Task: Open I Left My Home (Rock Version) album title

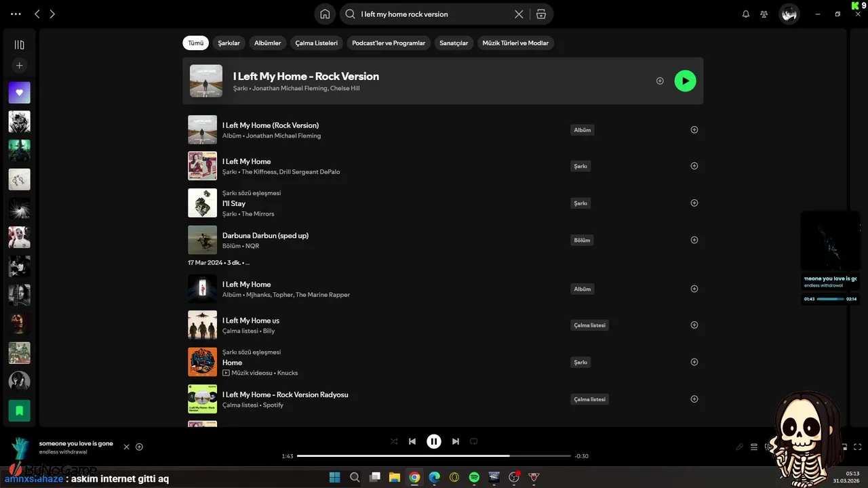Action: click(271, 125)
